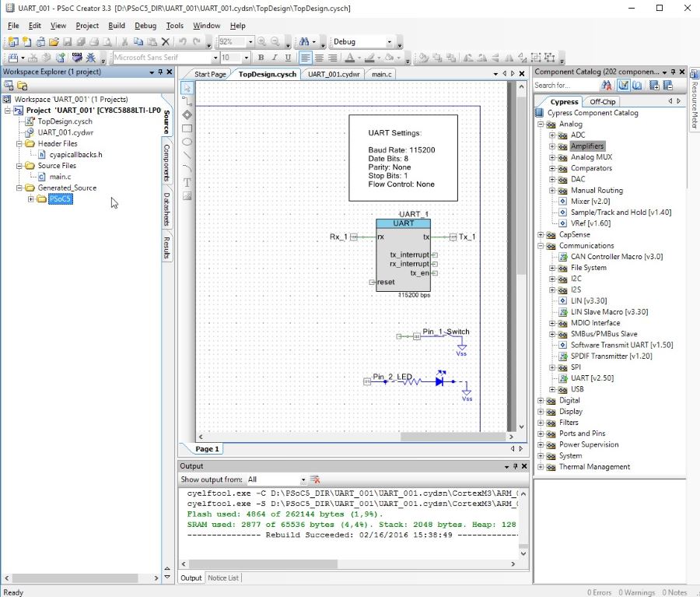Select main.c in Workspace Explorer
This screenshot has height=597, width=700.
[60, 177]
